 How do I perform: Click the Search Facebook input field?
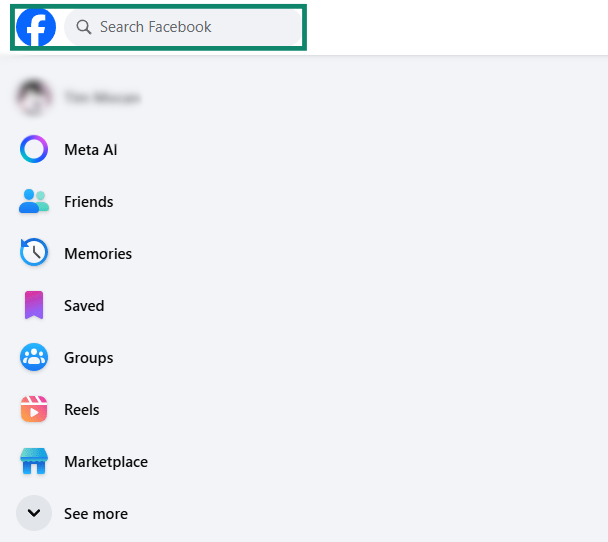pyautogui.click(x=183, y=27)
